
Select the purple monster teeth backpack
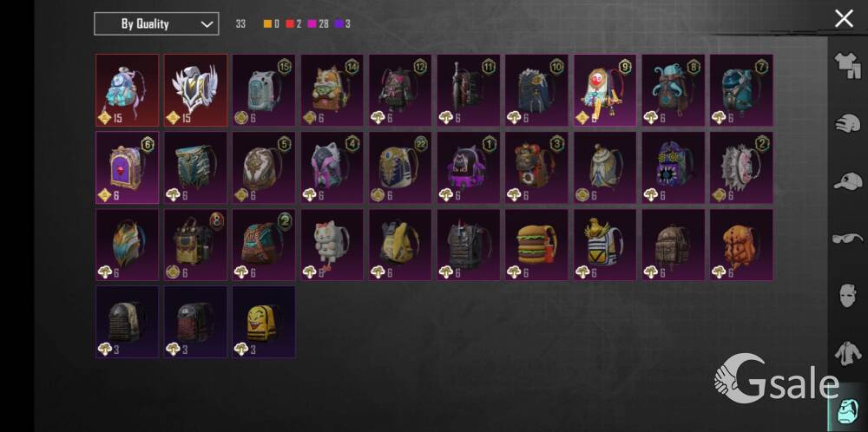point(674,167)
